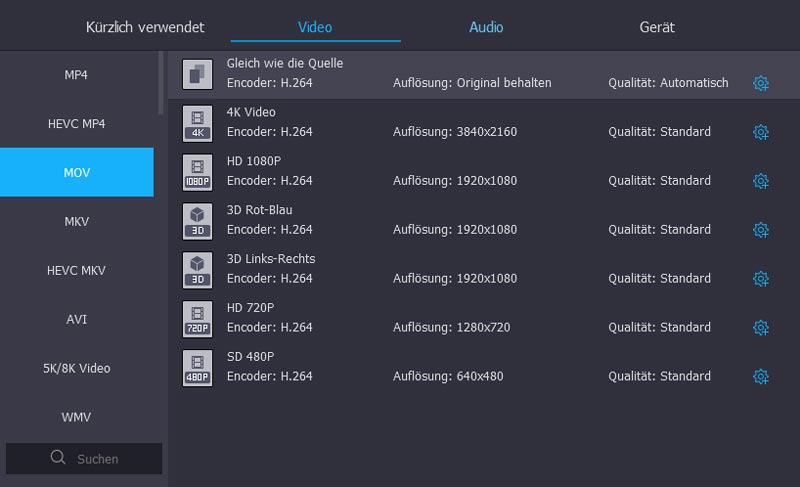This screenshot has height=487, width=800.
Task: Click the 4K video format icon
Action: coord(198,122)
